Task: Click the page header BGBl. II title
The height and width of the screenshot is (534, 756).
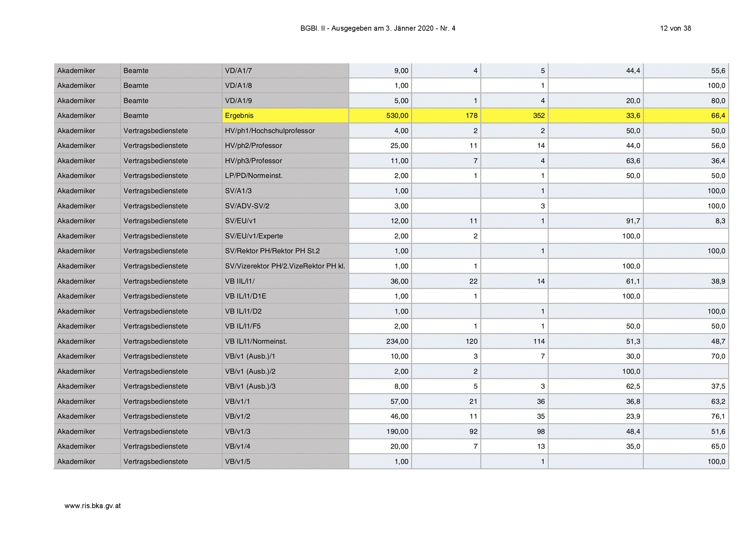Action: (x=378, y=28)
